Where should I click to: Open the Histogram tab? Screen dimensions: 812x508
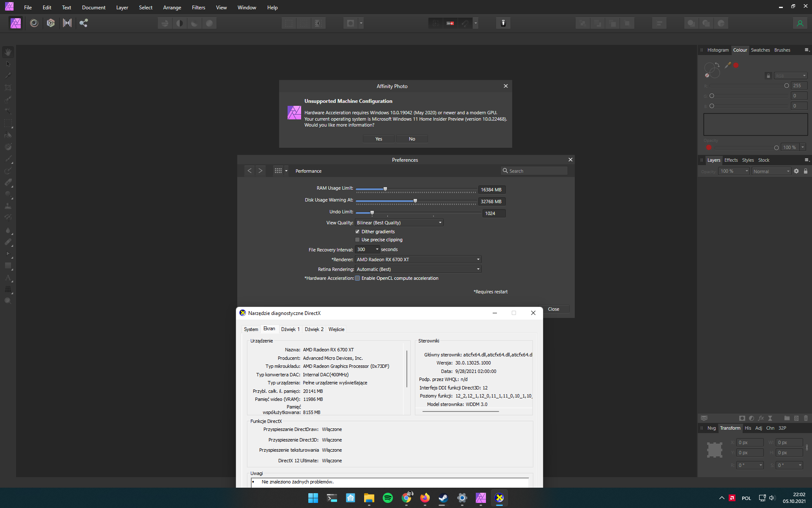pos(718,50)
